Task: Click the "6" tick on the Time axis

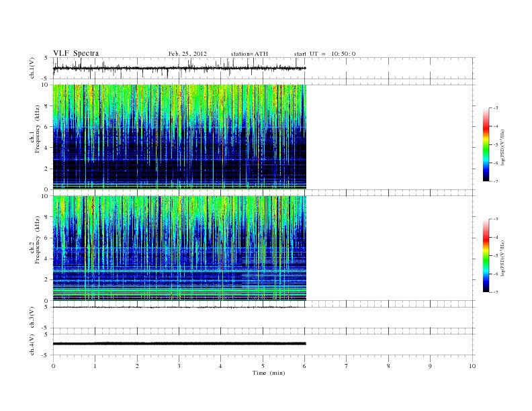Action: tap(305, 366)
